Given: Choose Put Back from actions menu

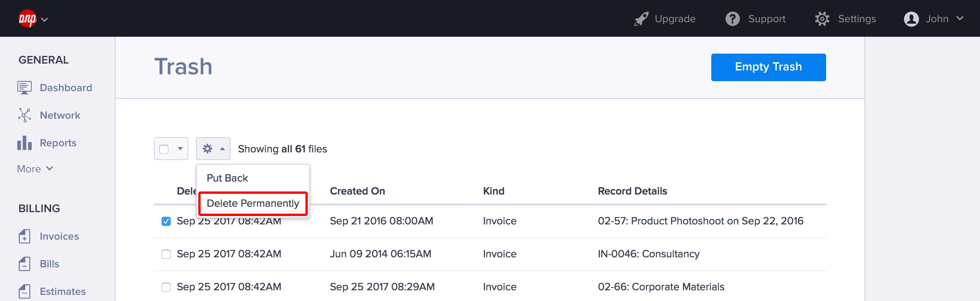Looking at the screenshot, I should pyautogui.click(x=227, y=178).
